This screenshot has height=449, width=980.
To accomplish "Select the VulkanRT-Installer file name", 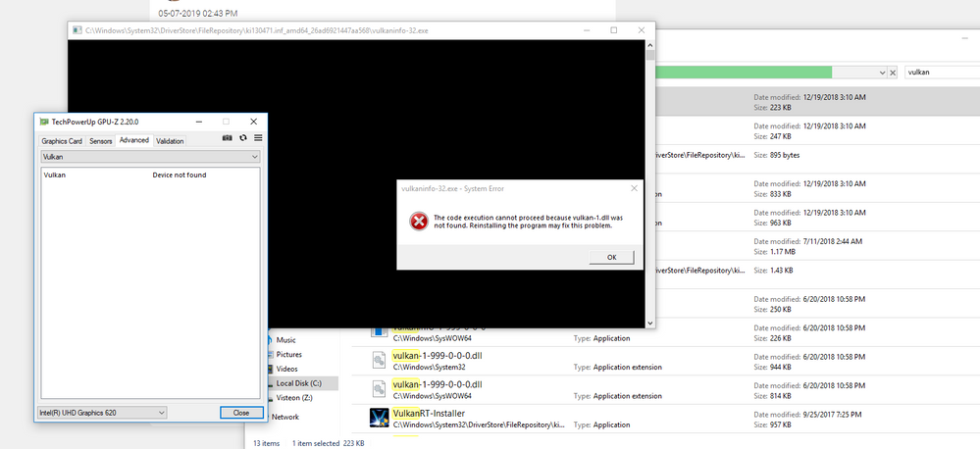I will 429,414.
